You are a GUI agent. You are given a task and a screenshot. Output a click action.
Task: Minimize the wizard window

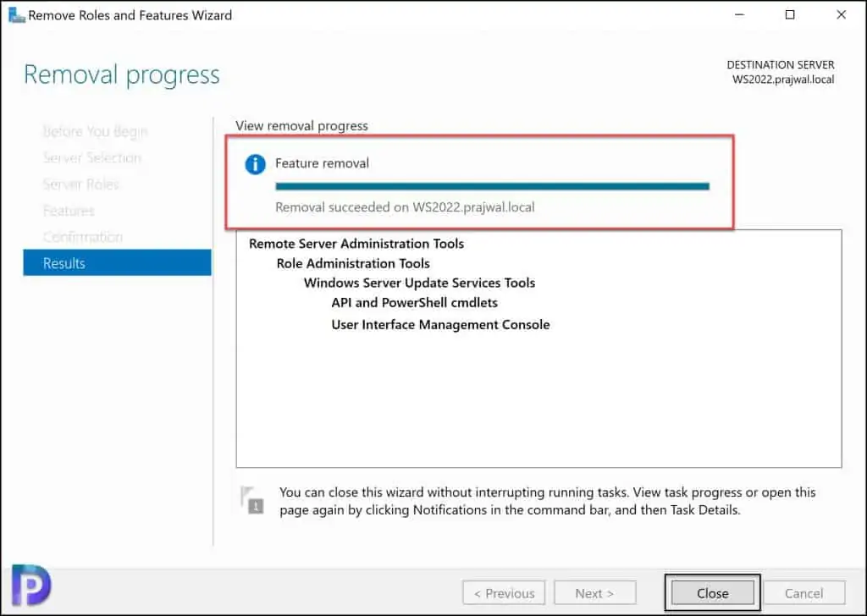pos(739,15)
